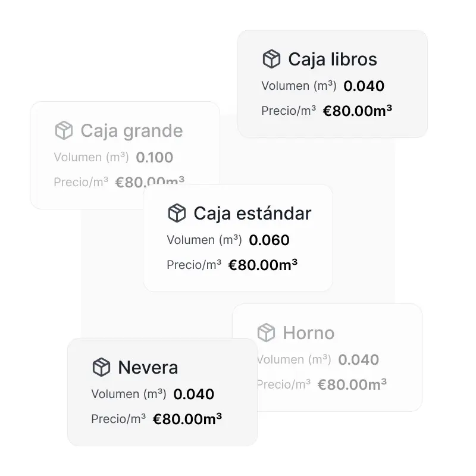Click the cube symbol on the topmost card
Image resolution: width=476 pixels, height=476 pixels.
coord(271,59)
